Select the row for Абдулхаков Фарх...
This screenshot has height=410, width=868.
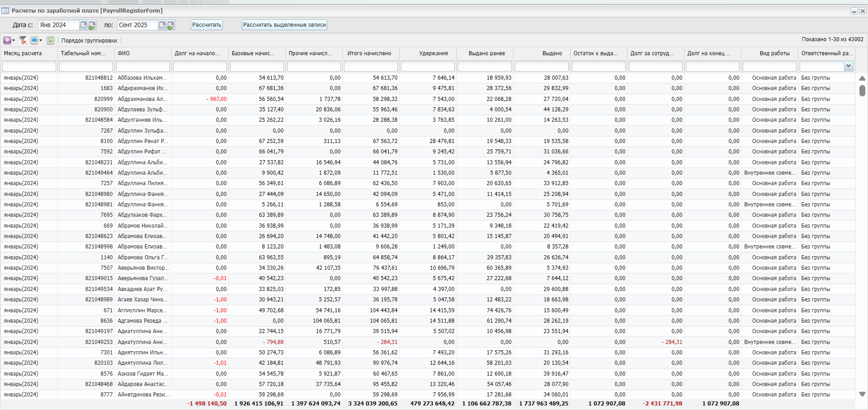click(x=428, y=215)
